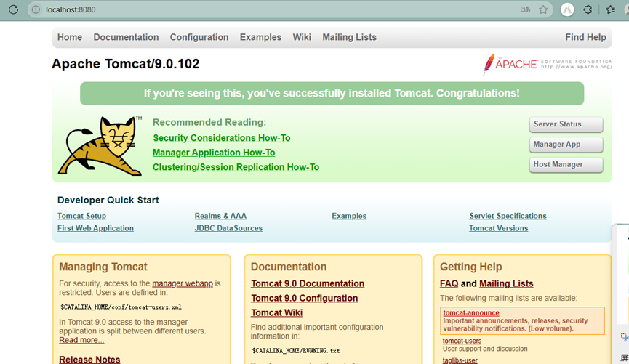Open the Realms & AAA link
Viewport: 629px width, 364px height.
[220, 216]
